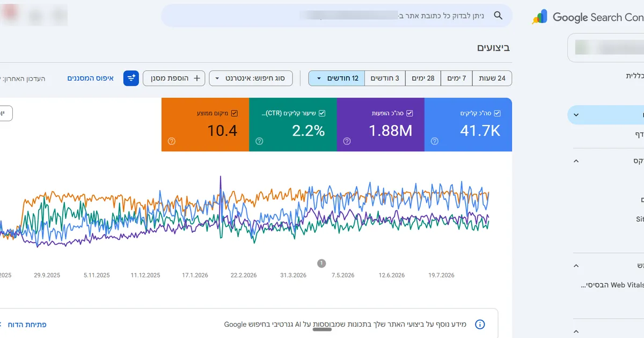This screenshot has height=338, width=644.
Task: Collapse the bottom sidebar section chevron
Action: click(576, 332)
